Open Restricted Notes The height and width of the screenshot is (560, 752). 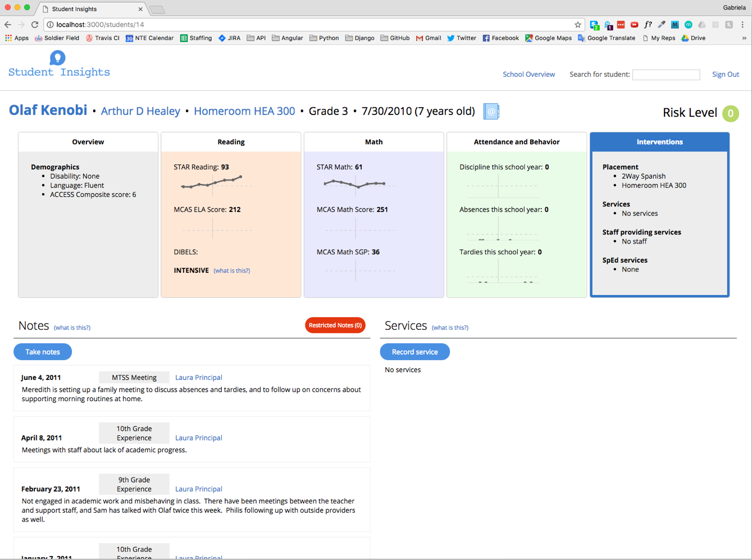(x=335, y=325)
